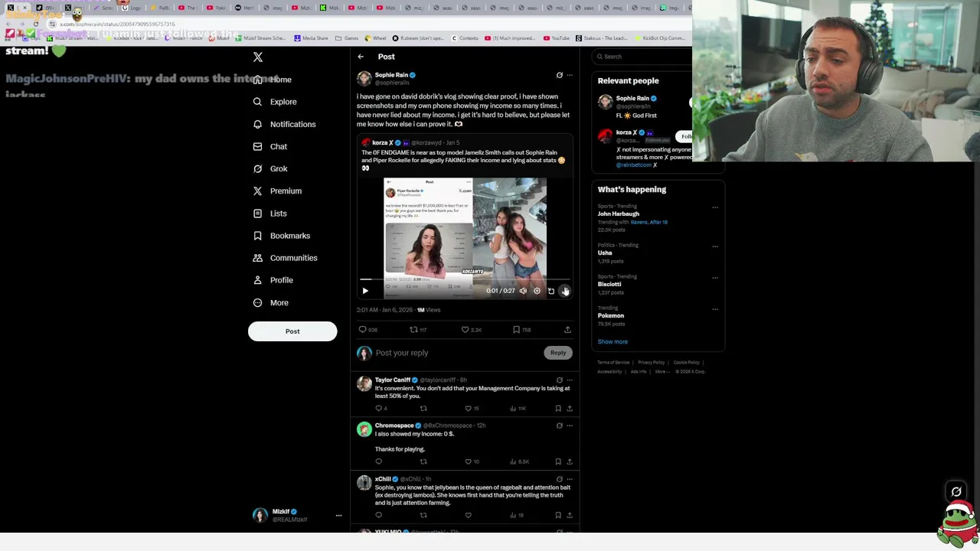Bookmark the main post
This screenshot has width=980, height=551.
516,330
